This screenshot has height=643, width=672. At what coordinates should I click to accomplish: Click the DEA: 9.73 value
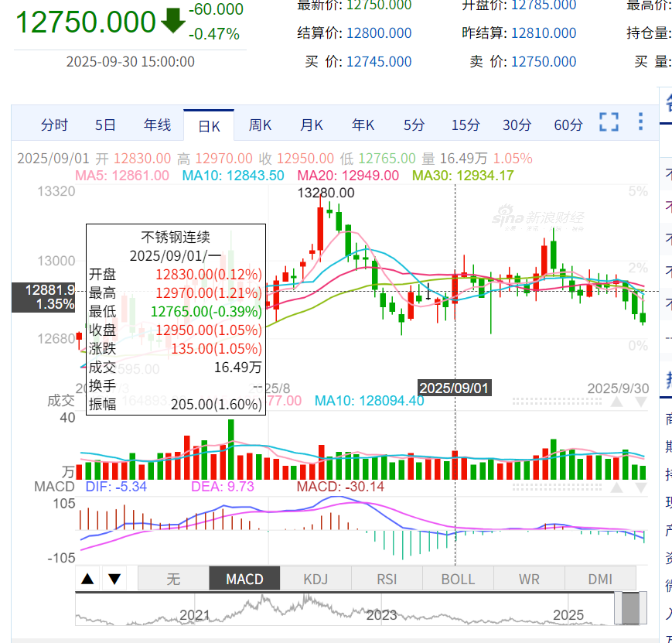click(223, 487)
